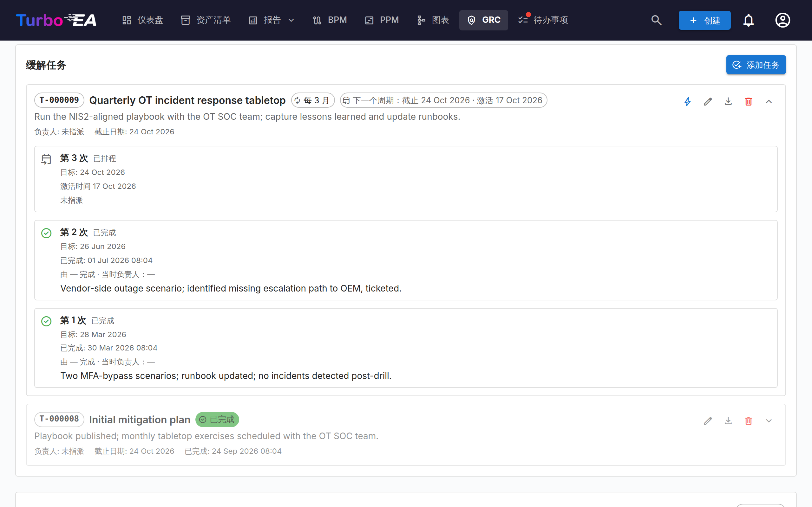The width and height of the screenshot is (812, 507).
Task: Click the blue 创建 create button
Action: coord(704,20)
